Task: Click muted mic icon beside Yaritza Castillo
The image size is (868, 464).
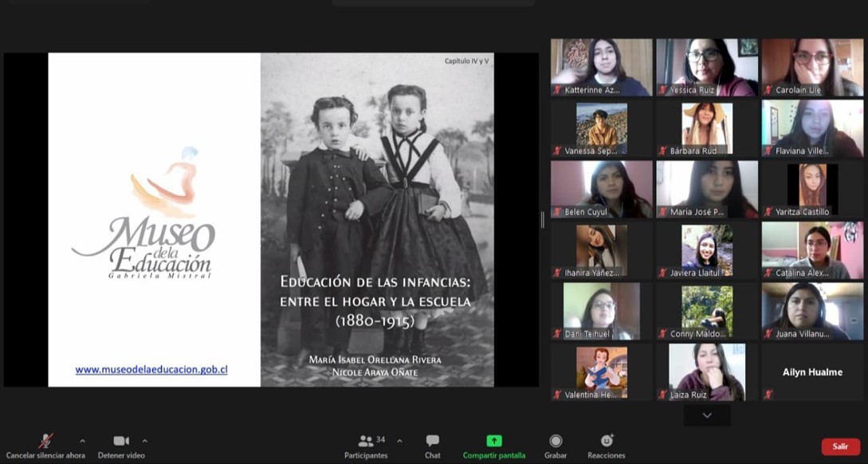Action: [768, 212]
